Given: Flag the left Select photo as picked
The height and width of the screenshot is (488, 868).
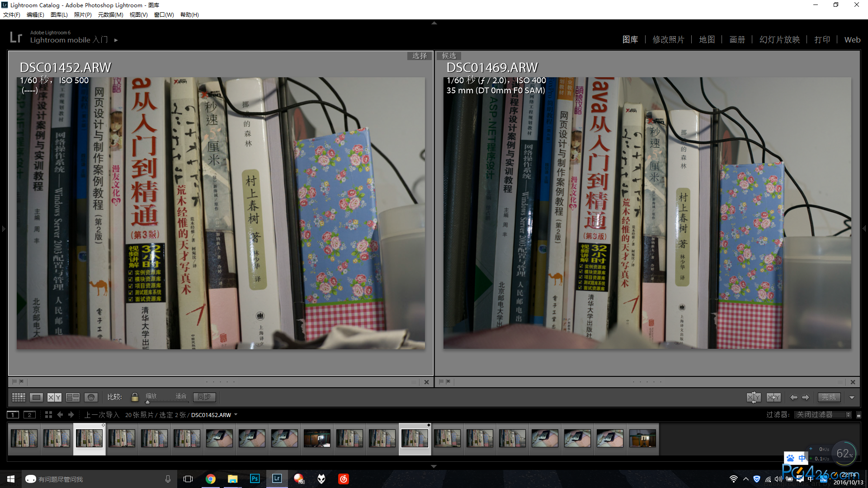Looking at the screenshot, I should [x=14, y=381].
